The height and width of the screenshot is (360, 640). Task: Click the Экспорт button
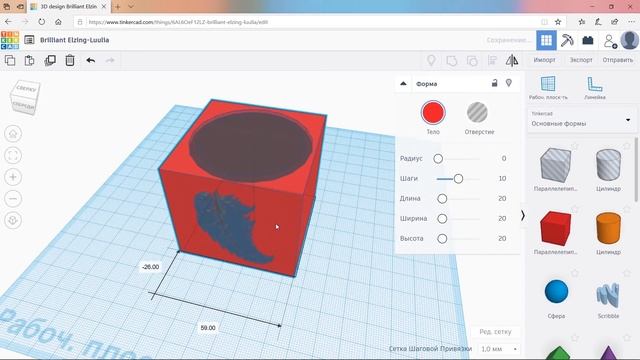581,60
